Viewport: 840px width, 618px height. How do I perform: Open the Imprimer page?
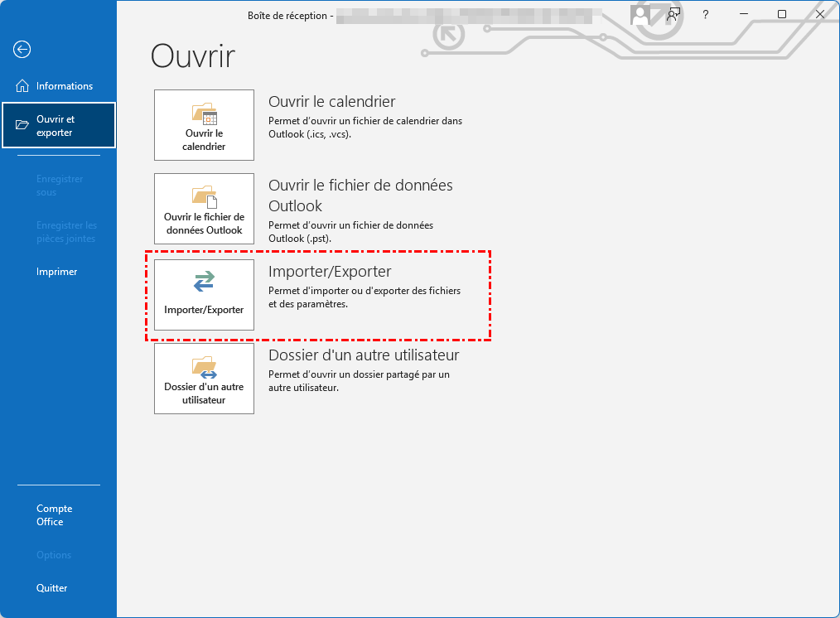pos(56,272)
